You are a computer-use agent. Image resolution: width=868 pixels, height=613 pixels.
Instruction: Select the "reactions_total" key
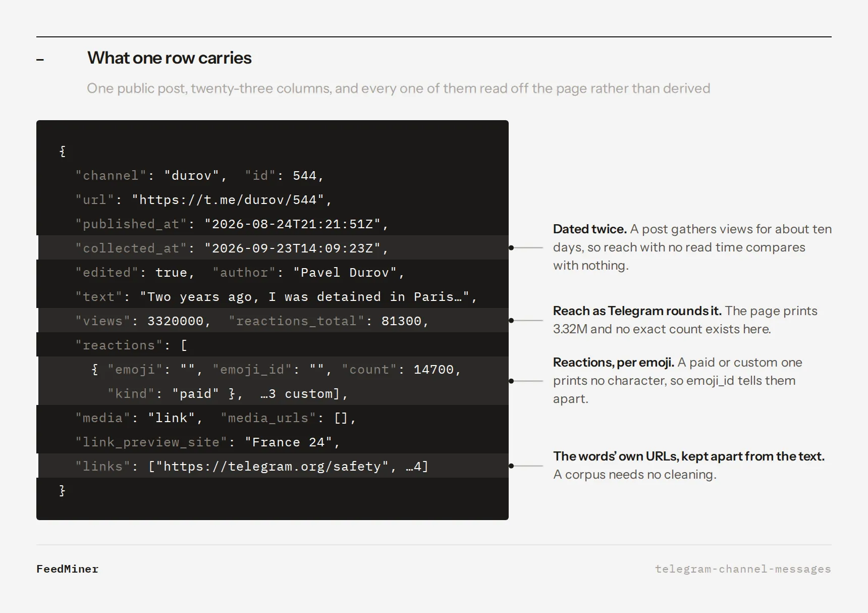(297, 321)
